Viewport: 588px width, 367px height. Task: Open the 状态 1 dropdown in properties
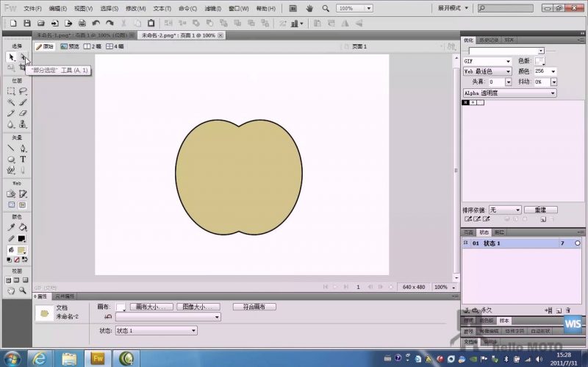[x=156, y=331]
